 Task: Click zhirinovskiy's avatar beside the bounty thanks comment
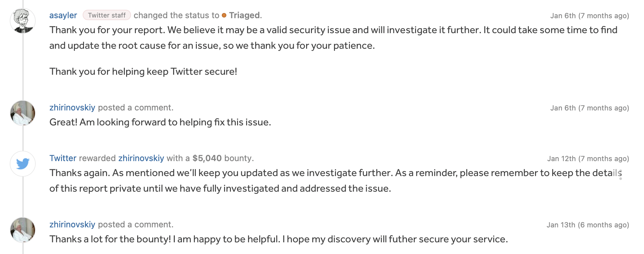point(23,230)
